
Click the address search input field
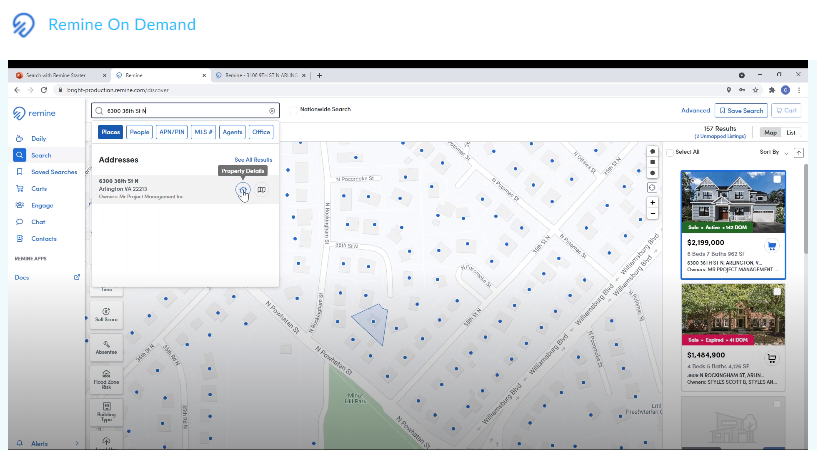point(185,110)
